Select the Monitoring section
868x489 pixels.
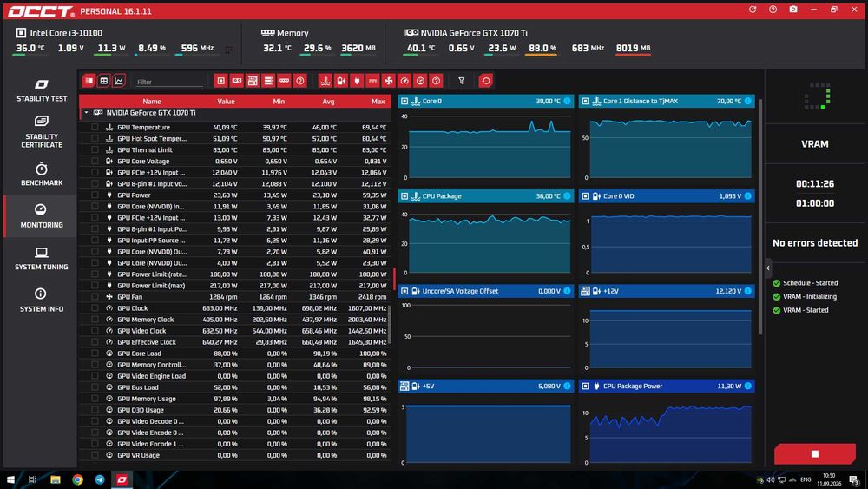[42, 216]
